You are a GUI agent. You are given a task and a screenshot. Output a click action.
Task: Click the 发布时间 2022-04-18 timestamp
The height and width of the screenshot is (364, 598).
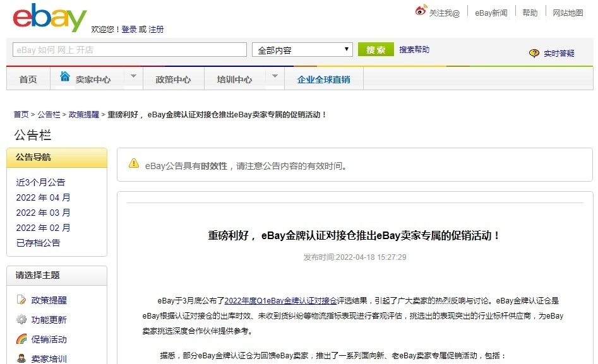point(355,257)
